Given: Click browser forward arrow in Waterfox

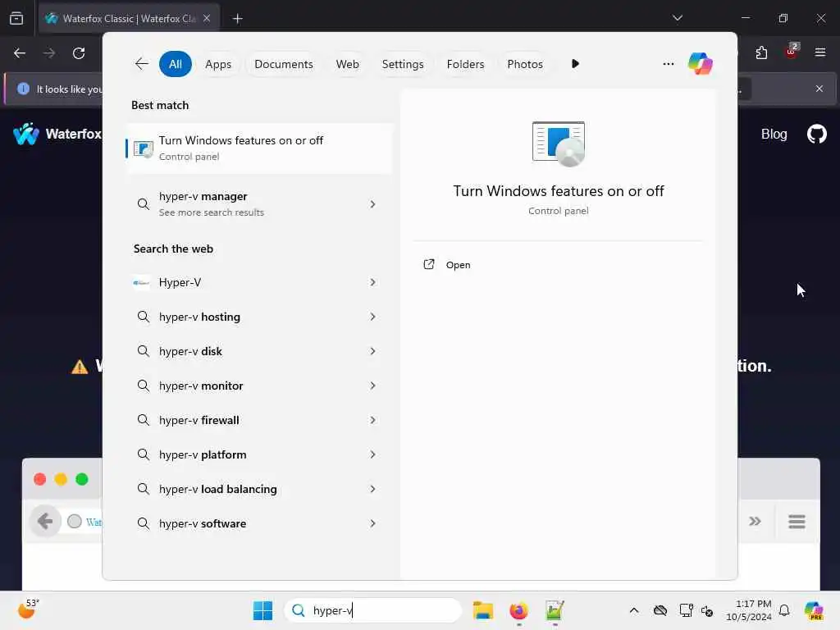Looking at the screenshot, I should (x=49, y=53).
